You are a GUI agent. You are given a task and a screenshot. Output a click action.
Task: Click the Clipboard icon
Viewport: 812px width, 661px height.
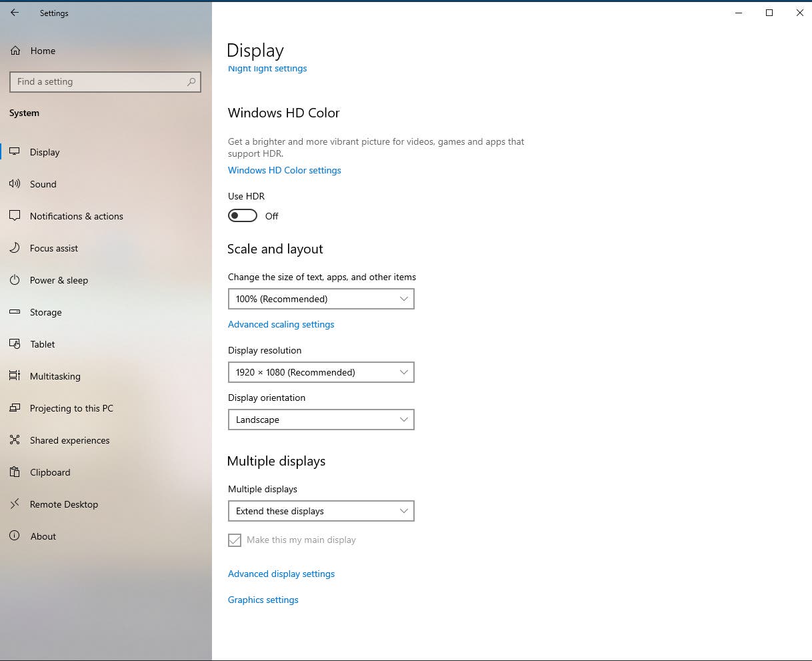pyautogui.click(x=15, y=472)
